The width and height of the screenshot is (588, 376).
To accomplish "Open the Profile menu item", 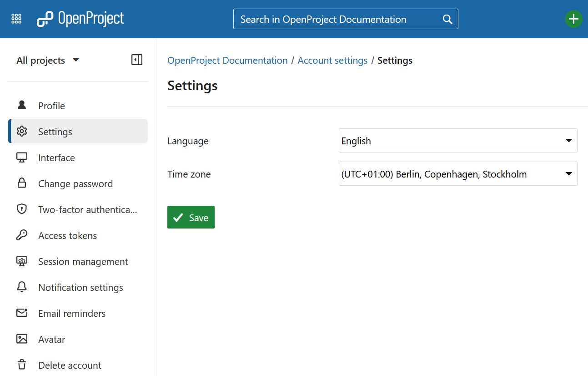I will coord(78,106).
